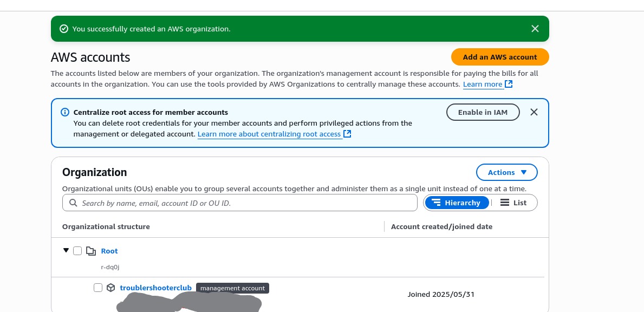Viewport: 644px width, 312px height.
Task: Click the root ID text r-dq0j
Action: (110, 267)
